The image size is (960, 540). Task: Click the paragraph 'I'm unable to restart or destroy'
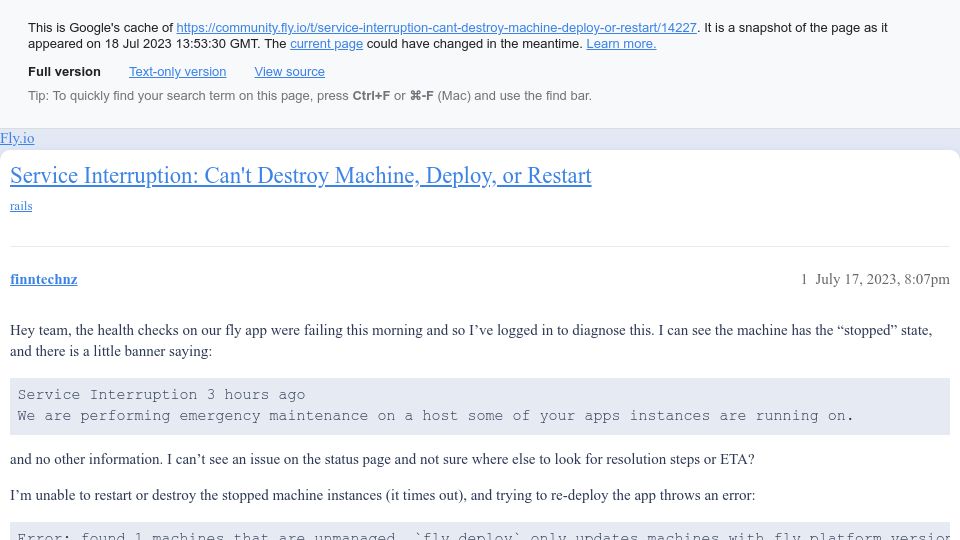[383, 495]
